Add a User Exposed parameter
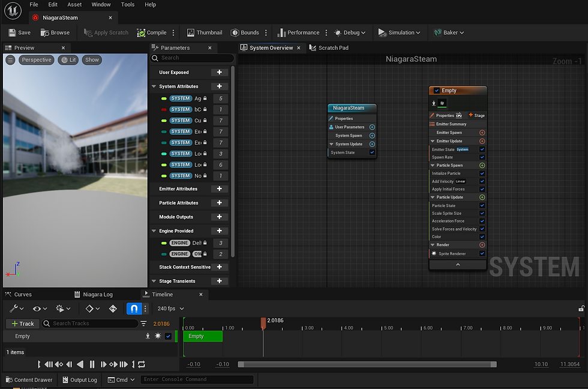Viewport: 588px width, 389px height. pyautogui.click(x=220, y=72)
